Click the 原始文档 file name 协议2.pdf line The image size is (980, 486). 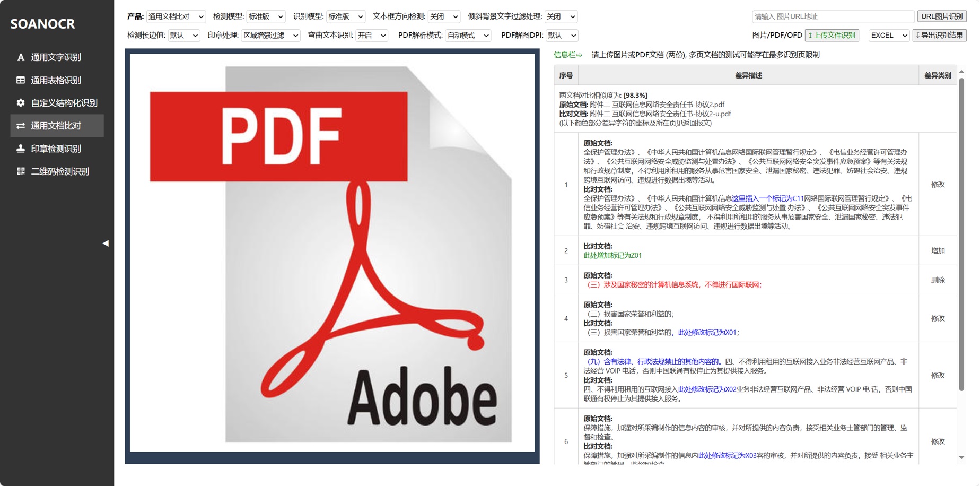[642, 105]
